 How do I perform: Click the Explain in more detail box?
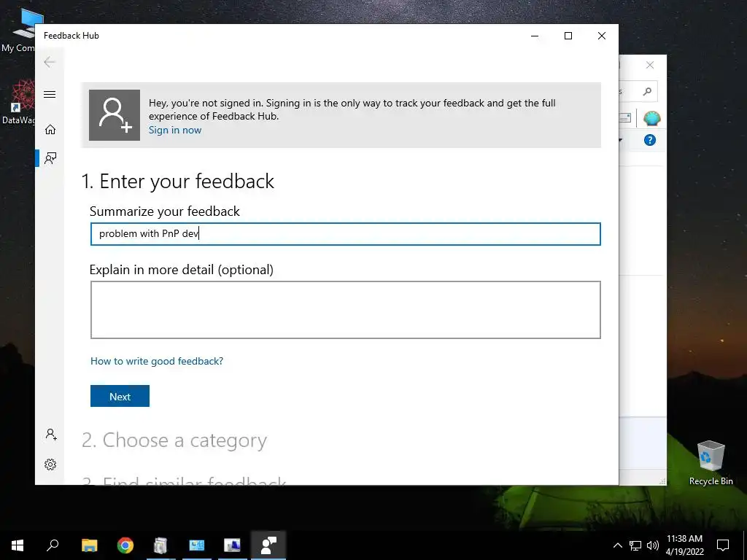[345, 310]
